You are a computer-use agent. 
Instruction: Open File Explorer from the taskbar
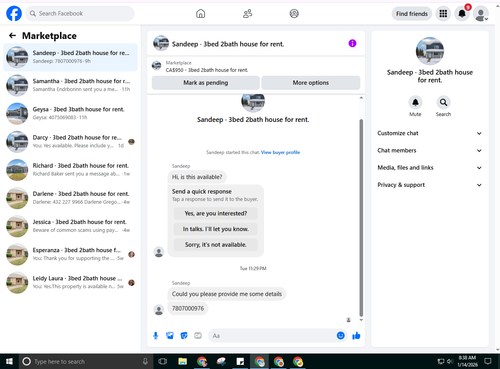pyautogui.click(x=183, y=361)
